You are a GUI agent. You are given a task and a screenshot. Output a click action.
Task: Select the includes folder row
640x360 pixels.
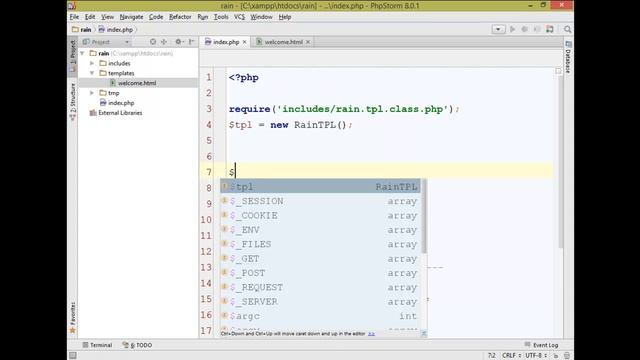point(119,63)
